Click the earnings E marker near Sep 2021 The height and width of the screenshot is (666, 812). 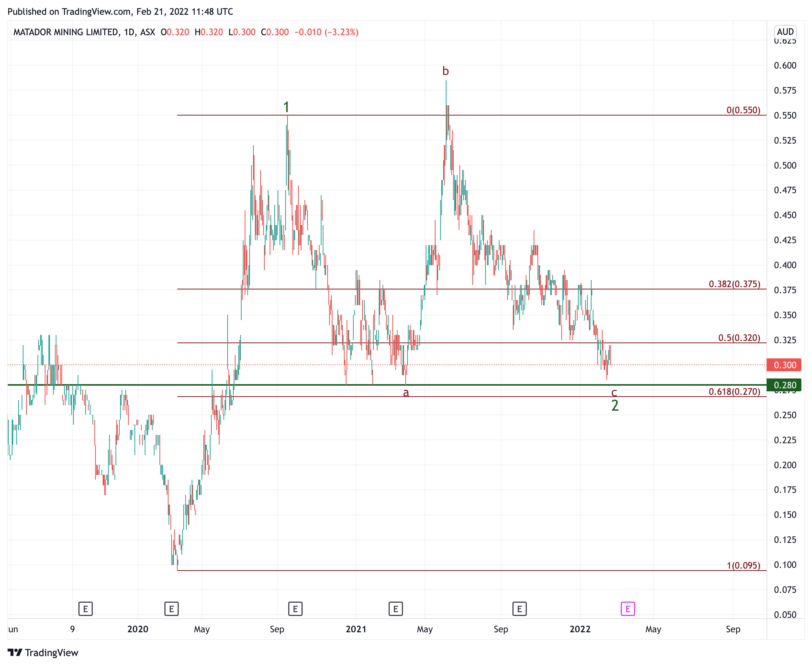[519, 608]
